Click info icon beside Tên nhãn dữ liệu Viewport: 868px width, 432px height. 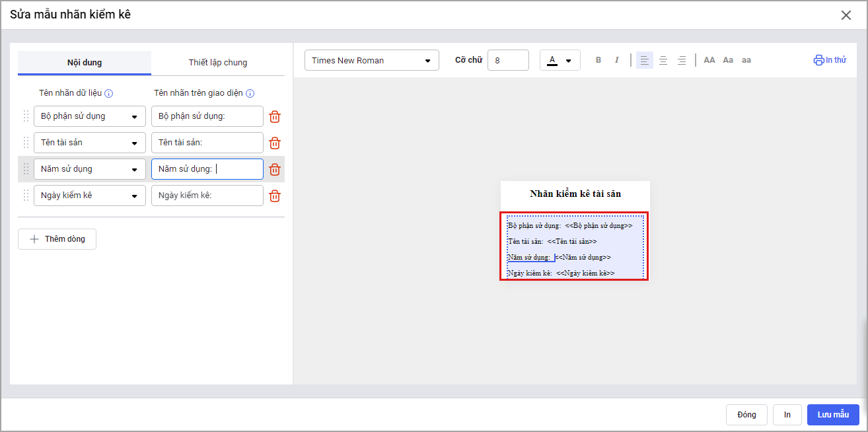pyautogui.click(x=109, y=94)
